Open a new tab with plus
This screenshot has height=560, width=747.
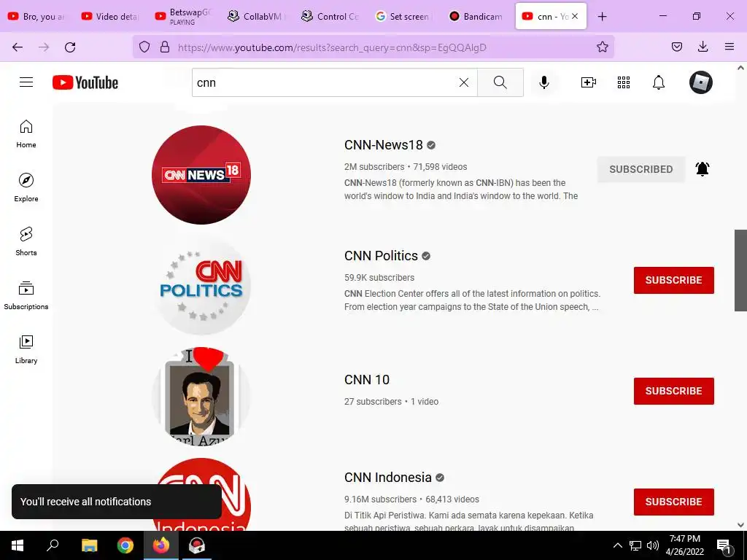[602, 17]
